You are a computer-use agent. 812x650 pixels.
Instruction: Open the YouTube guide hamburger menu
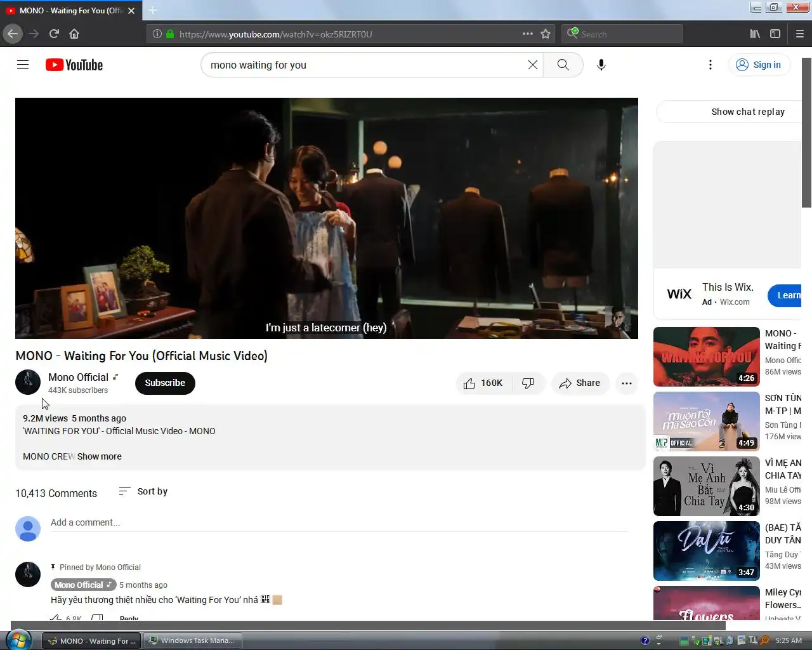(x=23, y=65)
